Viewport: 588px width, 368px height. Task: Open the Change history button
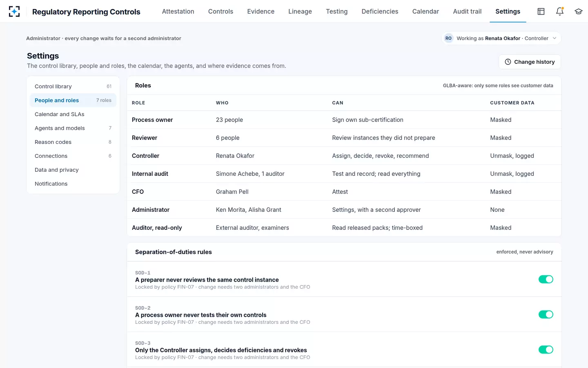(x=530, y=62)
